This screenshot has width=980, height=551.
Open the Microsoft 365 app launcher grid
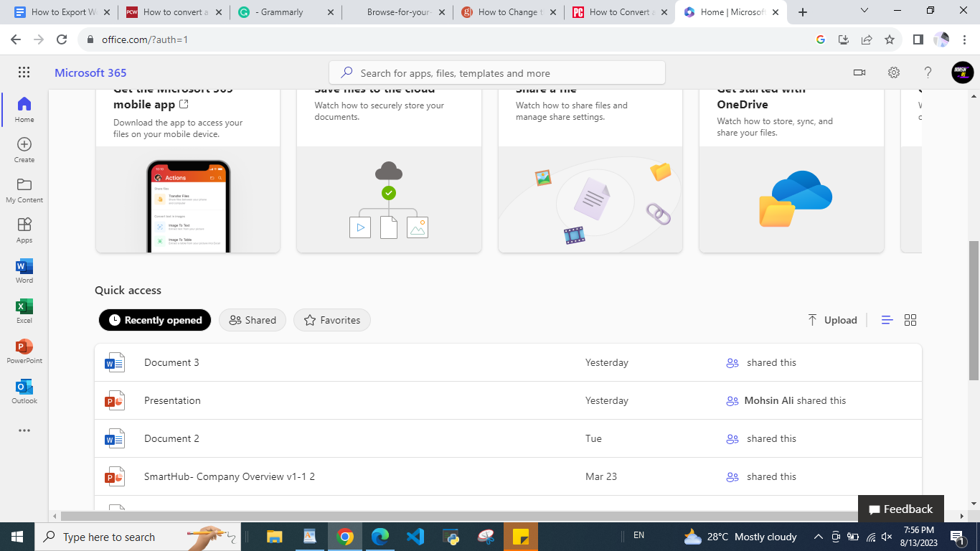(24, 72)
